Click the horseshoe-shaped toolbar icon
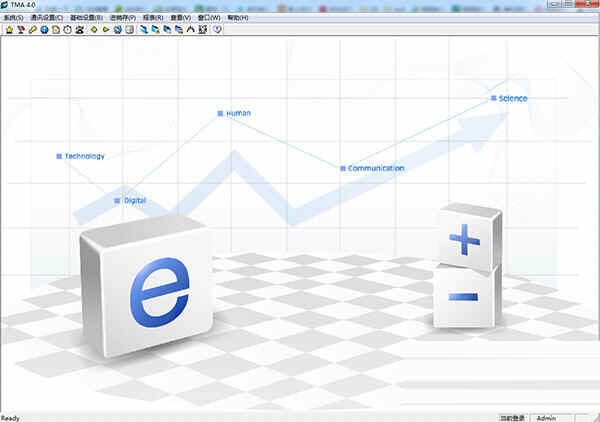This screenshot has height=422, width=600. (190, 30)
